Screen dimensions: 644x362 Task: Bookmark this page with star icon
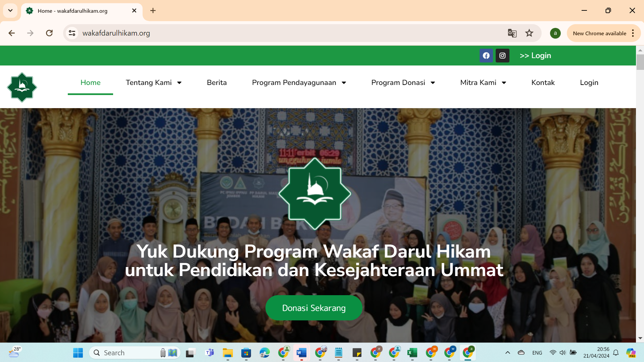[529, 33]
